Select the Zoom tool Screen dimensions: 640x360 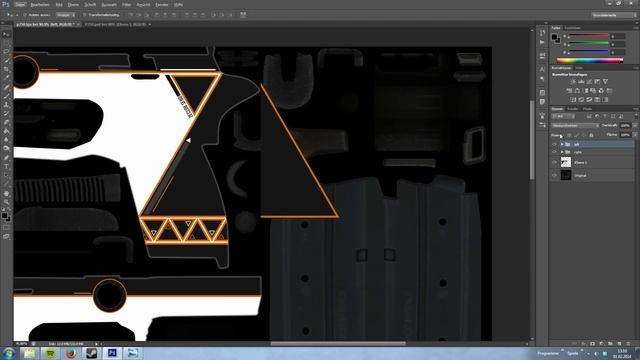pyautogui.click(x=6, y=202)
